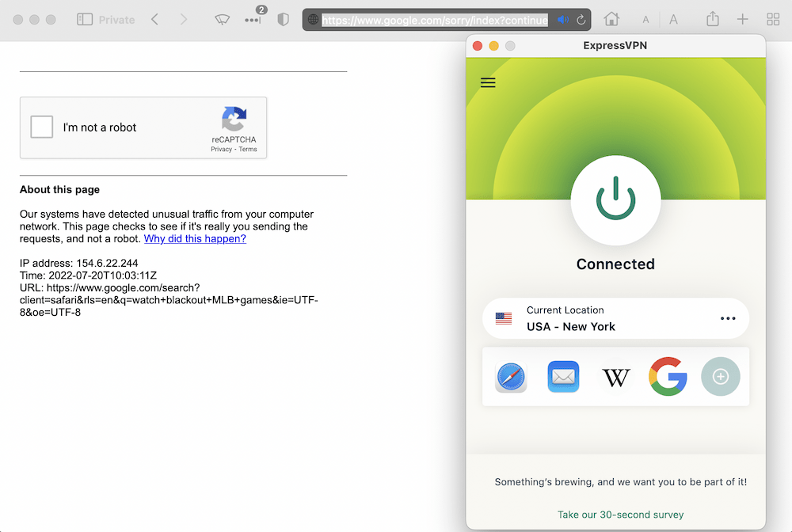Check the I'm not a robot box
This screenshot has width=792, height=532.
[41, 127]
